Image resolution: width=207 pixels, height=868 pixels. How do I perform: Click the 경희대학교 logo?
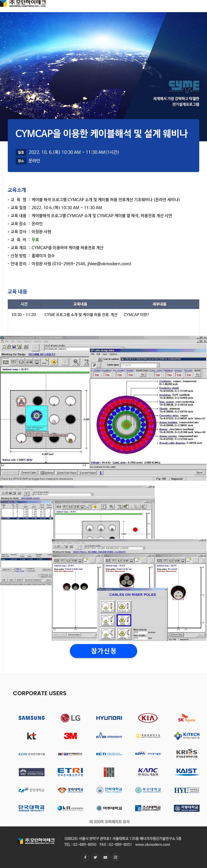pos(70,790)
